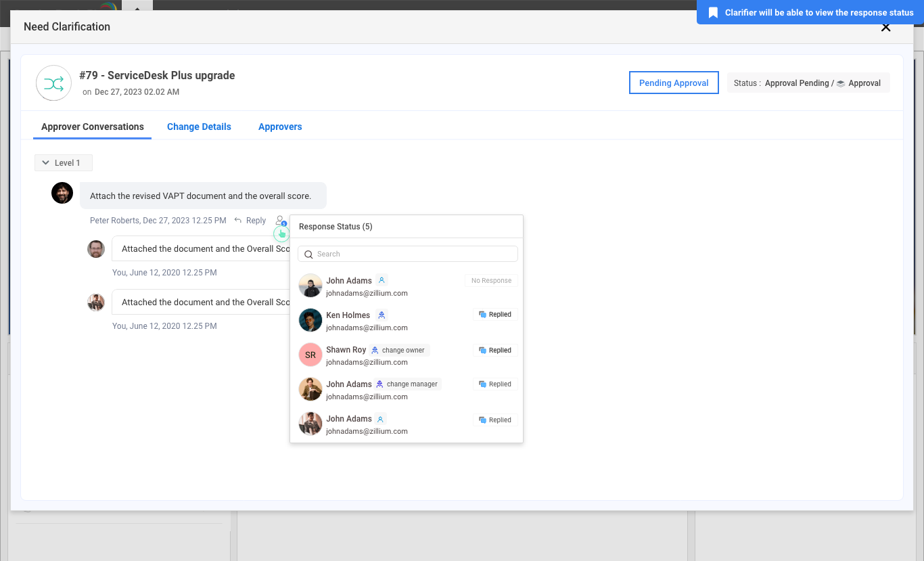
Task: Switch to the Change Details tab
Action: (199, 127)
